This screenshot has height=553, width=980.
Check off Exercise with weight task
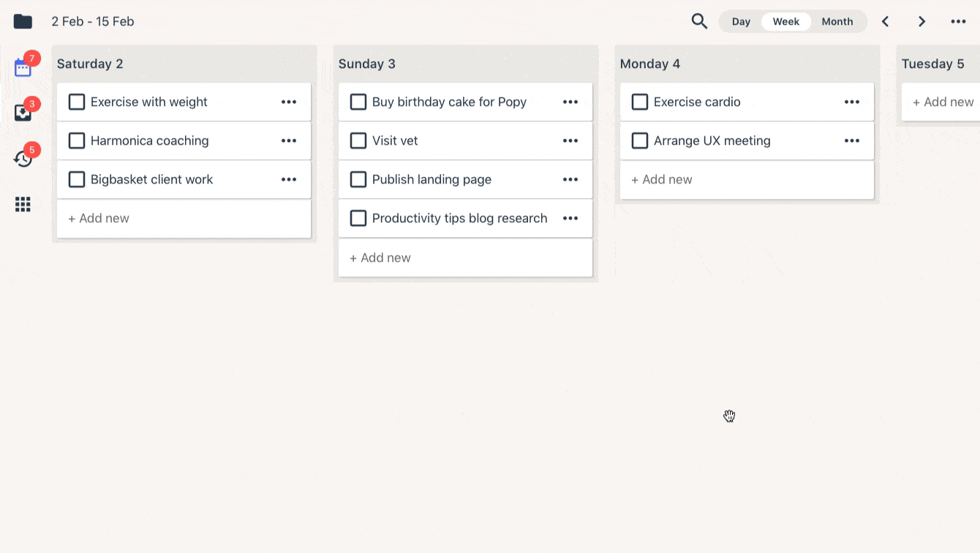(77, 102)
